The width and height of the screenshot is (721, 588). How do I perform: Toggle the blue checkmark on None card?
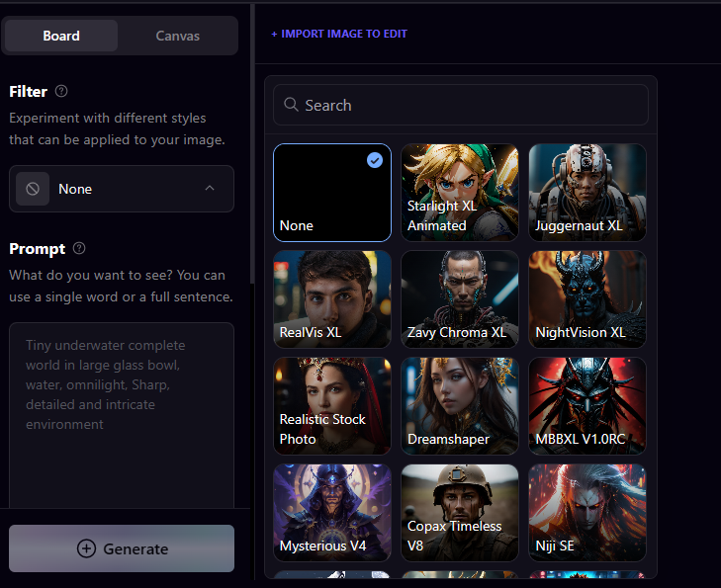click(x=375, y=160)
